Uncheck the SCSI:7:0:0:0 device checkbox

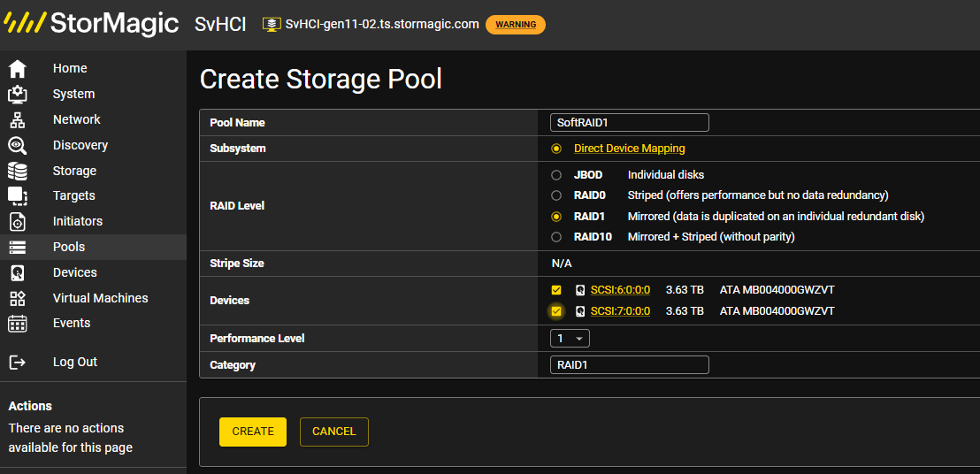click(x=556, y=311)
